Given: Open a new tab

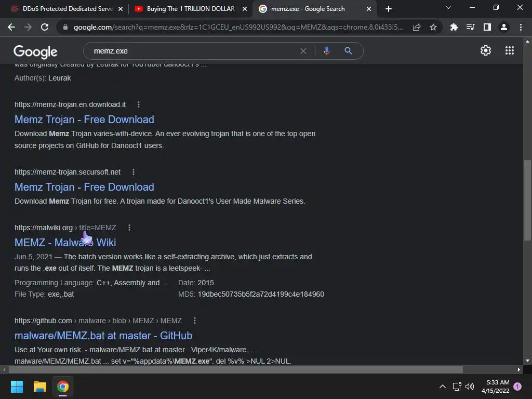Looking at the screenshot, I should pos(389,9).
